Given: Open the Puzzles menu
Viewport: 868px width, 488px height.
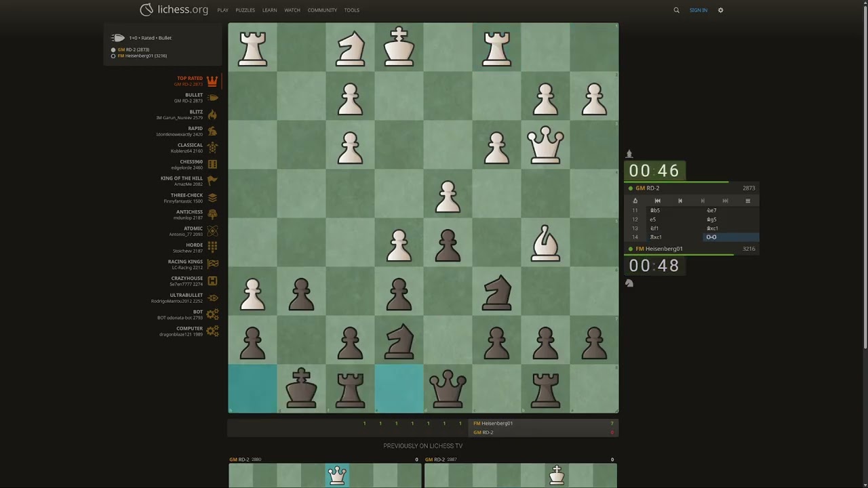Looking at the screenshot, I should pos(245,10).
